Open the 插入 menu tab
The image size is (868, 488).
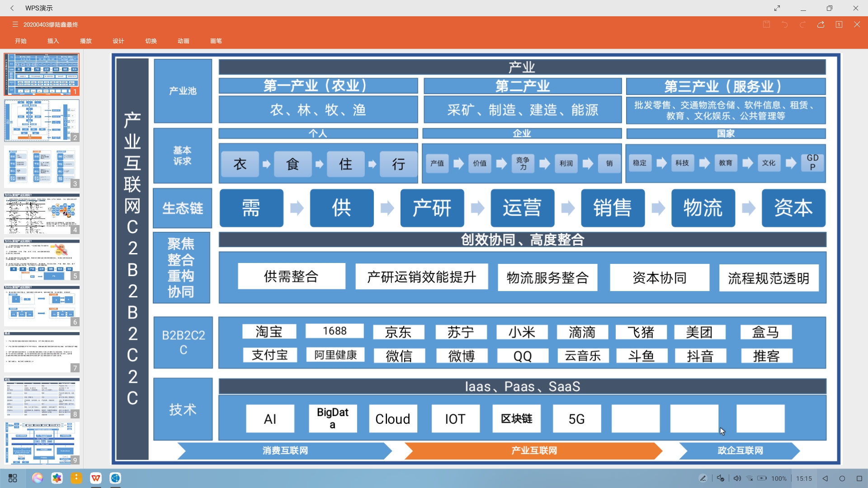(53, 41)
